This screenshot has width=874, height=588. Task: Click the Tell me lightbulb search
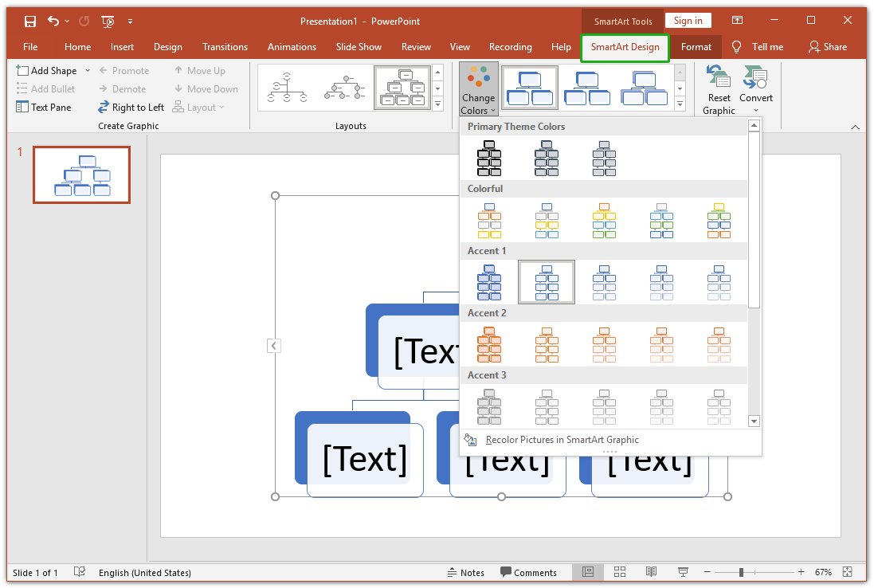757,47
